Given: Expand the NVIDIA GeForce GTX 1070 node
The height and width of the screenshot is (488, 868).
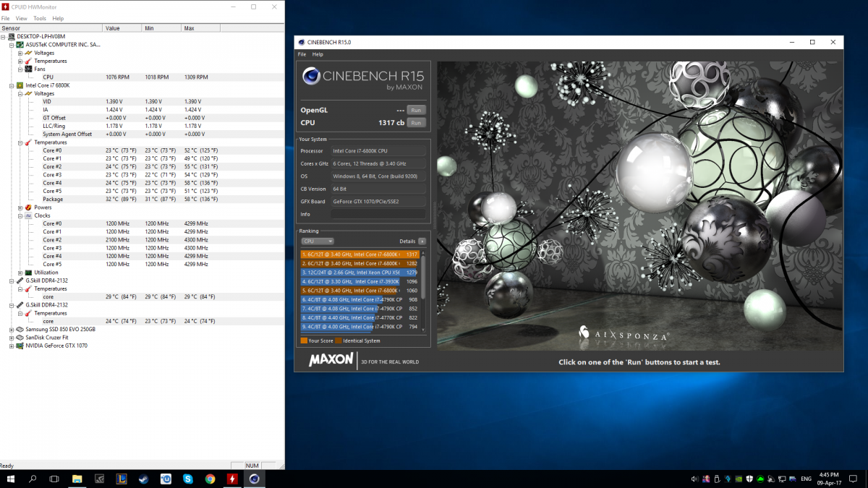Looking at the screenshot, I should coord(12,346).
